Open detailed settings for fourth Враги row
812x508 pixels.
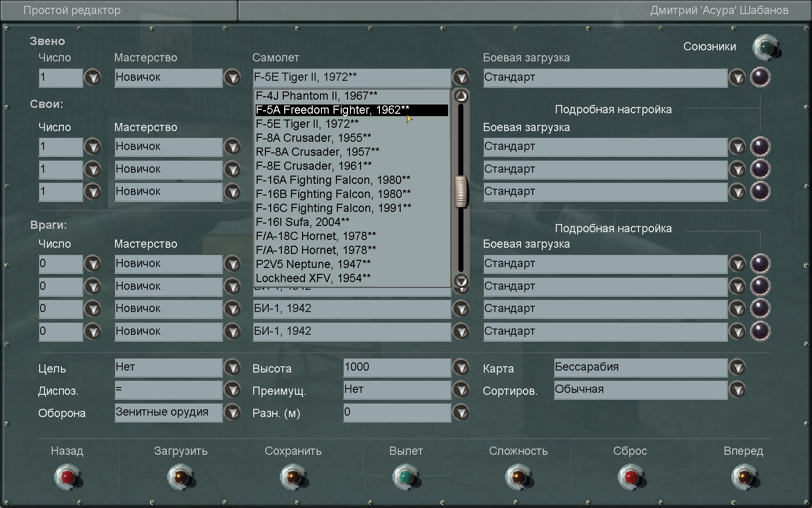tap(760, 331)
